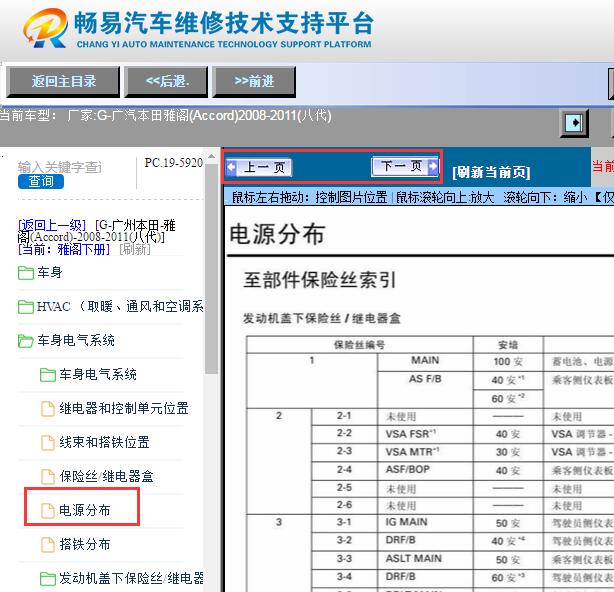Click the 上一页 previous page button
This screenshot has height=592, width=614.
click(259, 168)
